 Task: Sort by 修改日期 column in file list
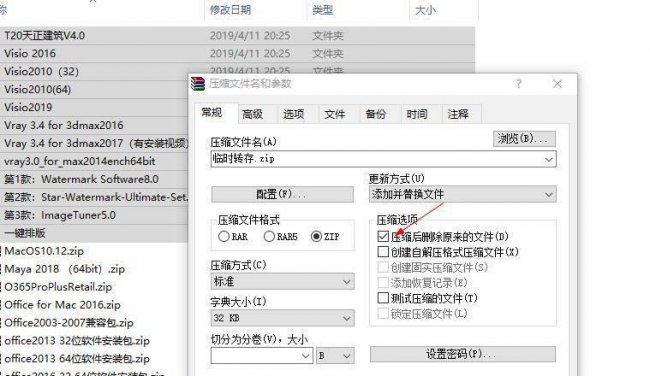tap(230, 10)
